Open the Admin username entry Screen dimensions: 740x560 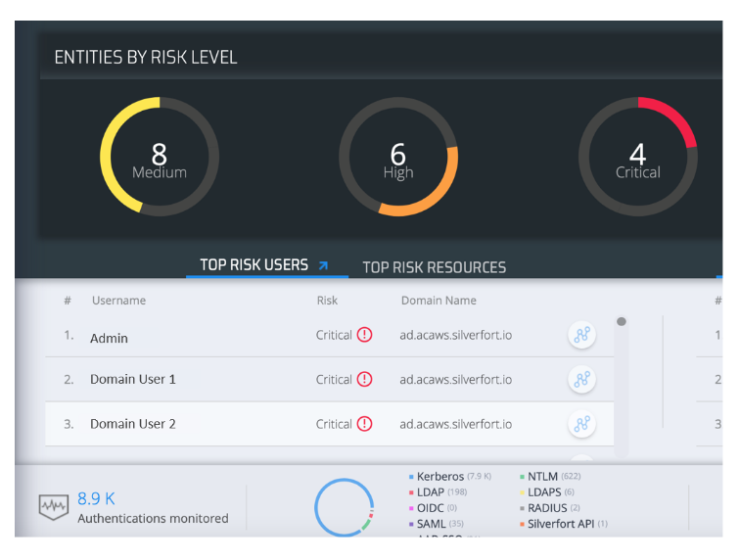click(109, 338)
